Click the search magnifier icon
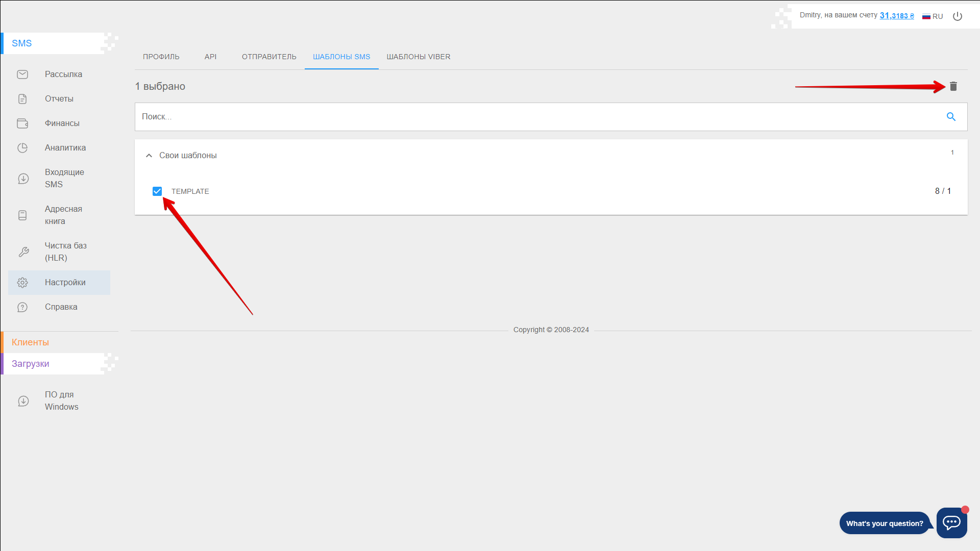The width and height of the screenshot is (980, 551). coord(951,117)
